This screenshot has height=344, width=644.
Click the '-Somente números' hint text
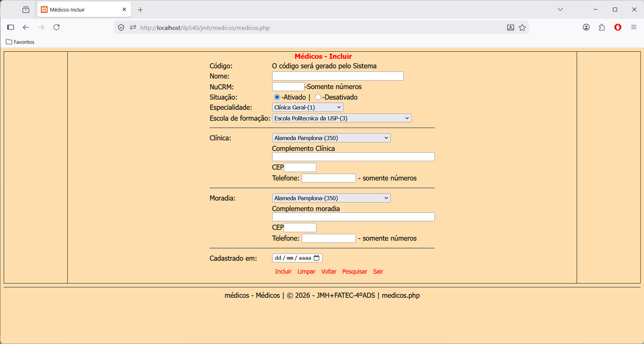pyautogui.click(x=333, y=87)
